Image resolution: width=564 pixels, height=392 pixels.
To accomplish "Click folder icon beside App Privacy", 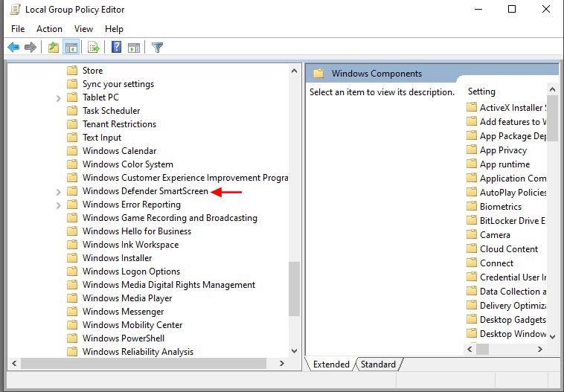I will [472, 150].
